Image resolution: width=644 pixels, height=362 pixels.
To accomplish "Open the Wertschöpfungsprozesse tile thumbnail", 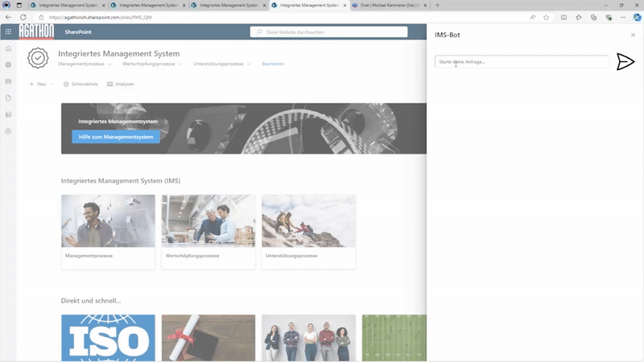I will pos(208,220).
